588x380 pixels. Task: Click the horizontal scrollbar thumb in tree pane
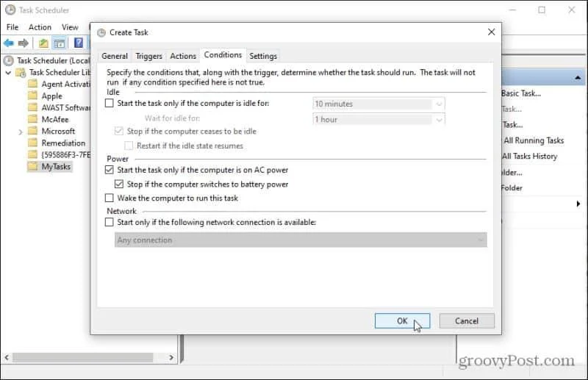coord(83,357)
